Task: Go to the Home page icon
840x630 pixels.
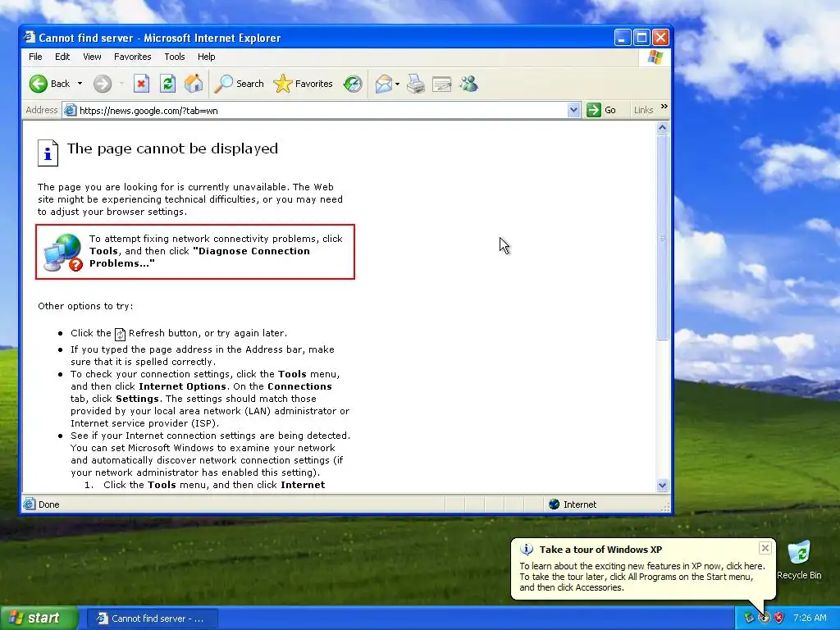Action: (x=194, y=84)
